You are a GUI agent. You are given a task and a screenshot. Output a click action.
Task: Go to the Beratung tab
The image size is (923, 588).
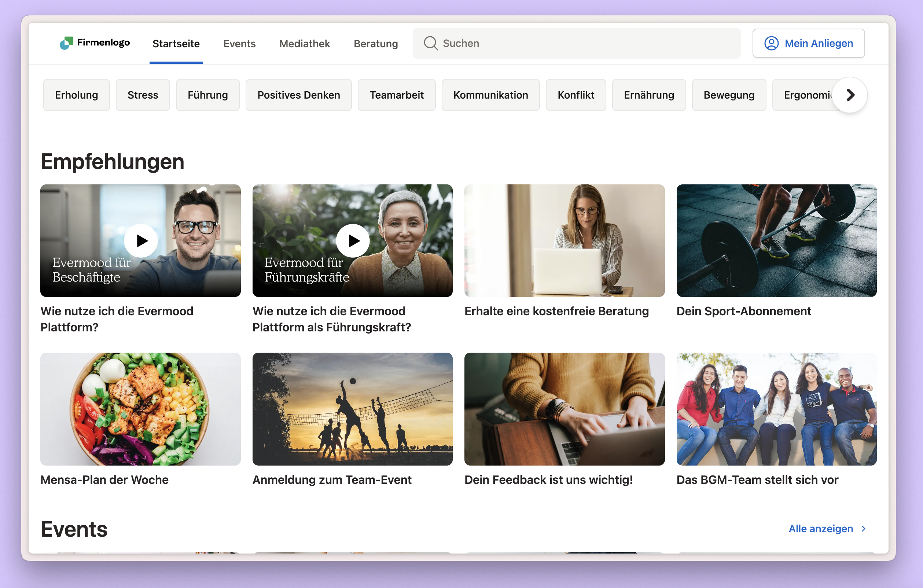(x=375, y=44)
